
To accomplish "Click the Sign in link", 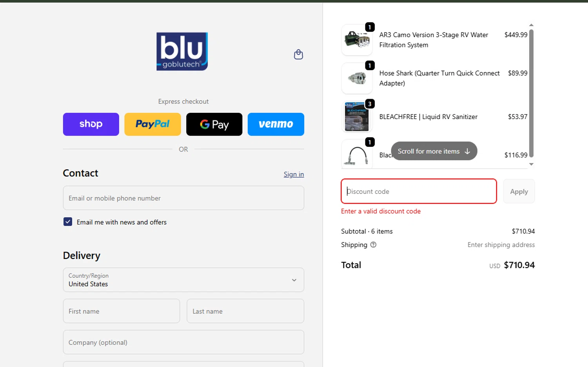I will [x=294, y=174].
